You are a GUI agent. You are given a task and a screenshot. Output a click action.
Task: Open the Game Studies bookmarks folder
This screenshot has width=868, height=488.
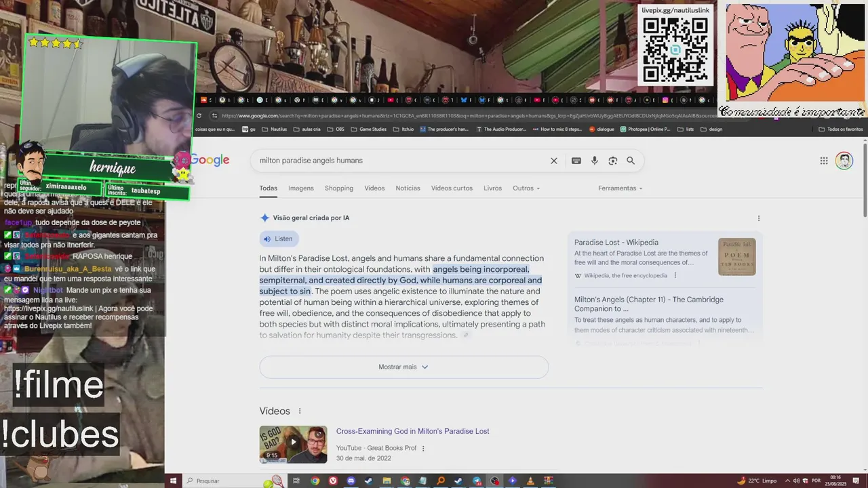pos(368,129)
